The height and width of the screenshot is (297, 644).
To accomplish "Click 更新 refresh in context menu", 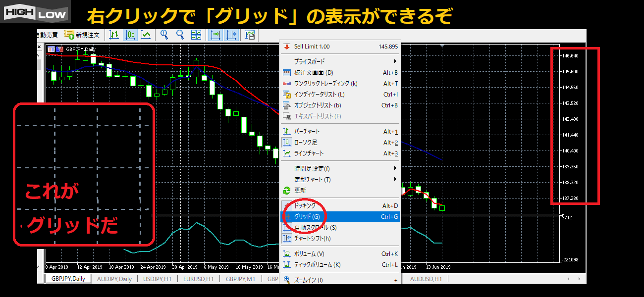I will click(x=300, y=191).
